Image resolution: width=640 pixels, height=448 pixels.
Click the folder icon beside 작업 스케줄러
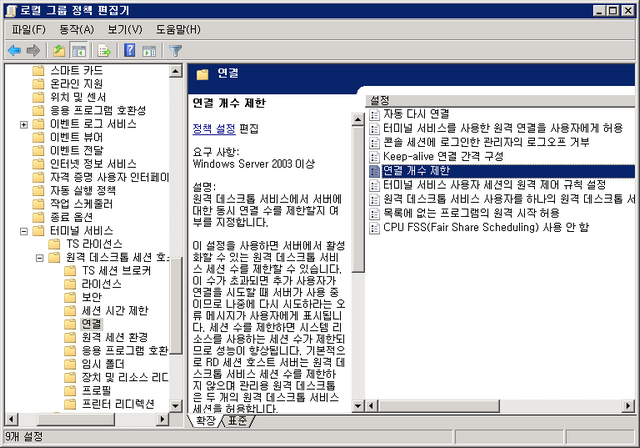[38, 204]
